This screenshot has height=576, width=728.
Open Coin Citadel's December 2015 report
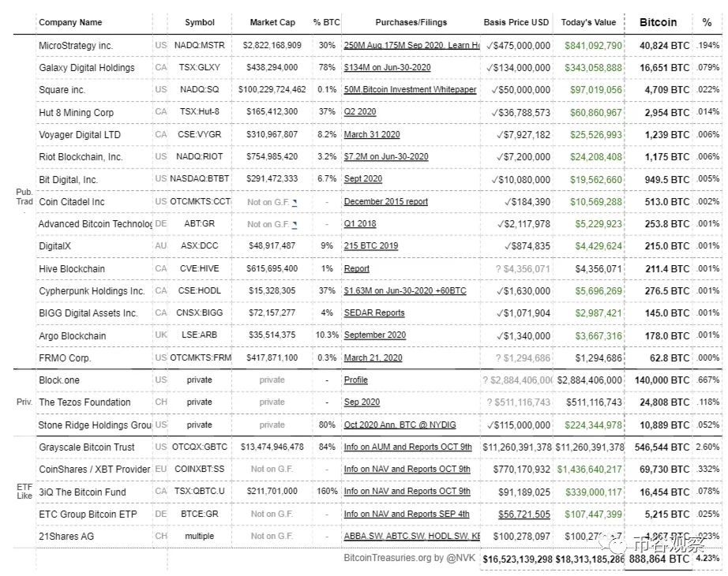pyautogui.click(x=386, y=202)
